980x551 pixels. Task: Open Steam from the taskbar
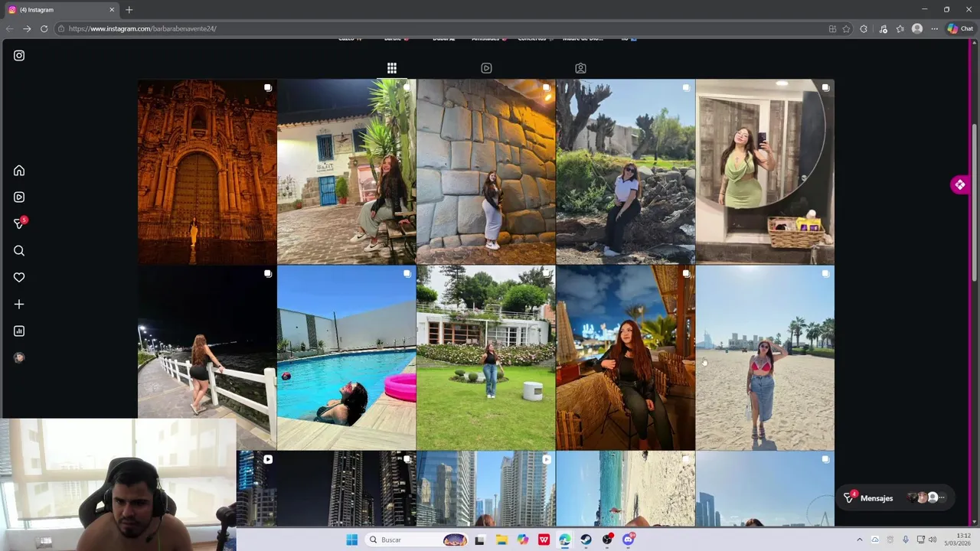click(x=586, y=540)
